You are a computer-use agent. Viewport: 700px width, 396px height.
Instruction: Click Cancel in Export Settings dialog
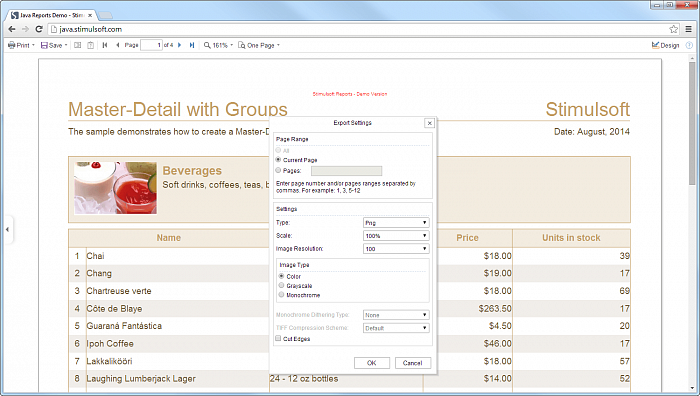click(x=412, y=363)
